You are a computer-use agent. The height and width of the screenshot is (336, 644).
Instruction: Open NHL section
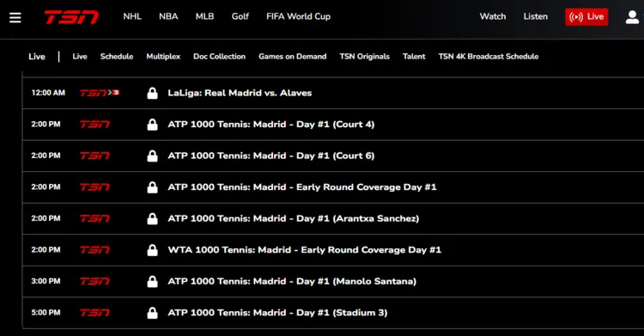(x=132, y=16)
